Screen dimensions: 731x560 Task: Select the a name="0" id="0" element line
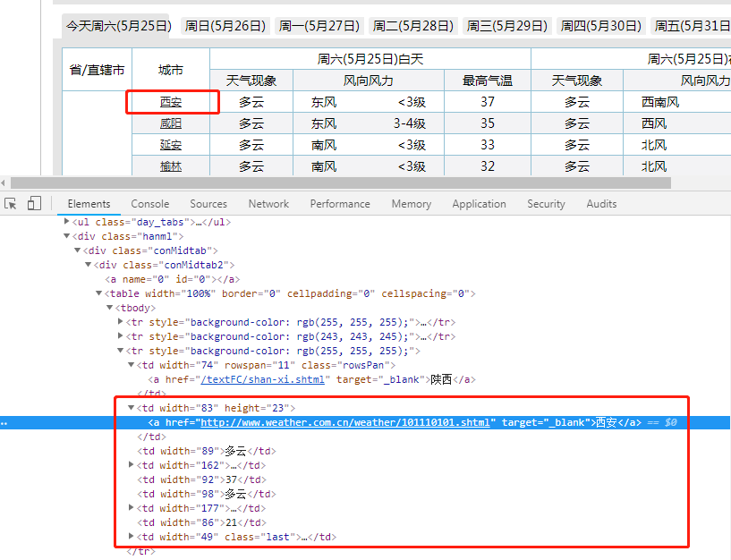[172, 279]
